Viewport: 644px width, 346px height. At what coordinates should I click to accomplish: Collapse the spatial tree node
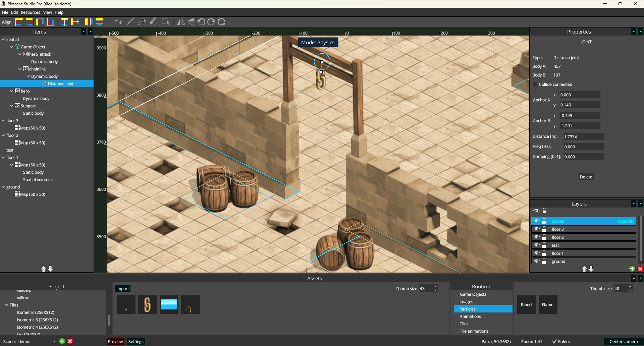pyautogui.click(x=3, y=40)
